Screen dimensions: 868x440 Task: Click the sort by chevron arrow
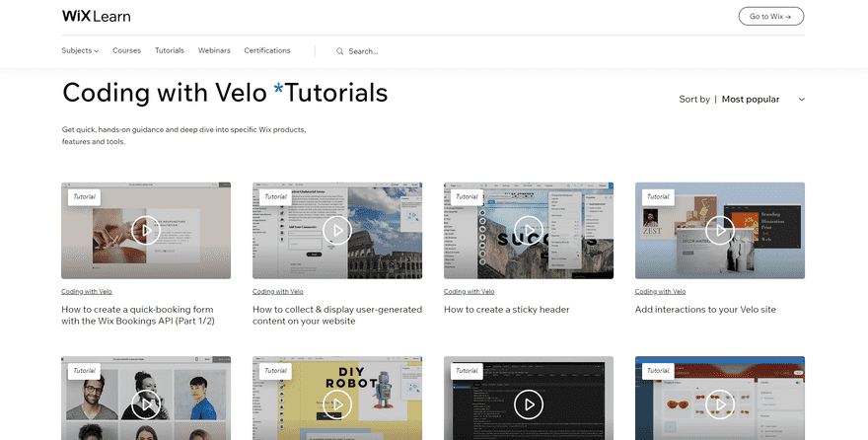(x=801, y=100)
